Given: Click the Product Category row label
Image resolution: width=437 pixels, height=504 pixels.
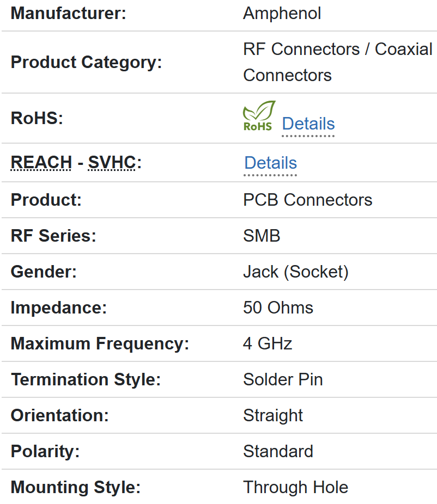Looking at the screenshot, I should 86,62.
